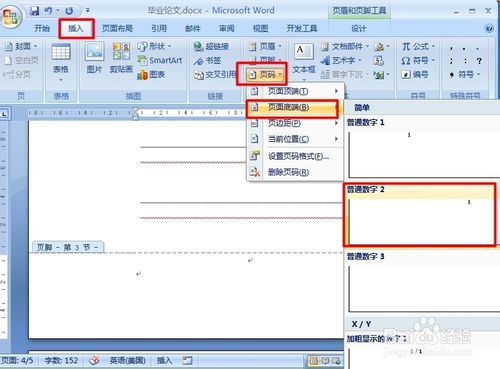
Task: Open the 艺术字 WordArt dropdown
Action: [x=341, y=60]
